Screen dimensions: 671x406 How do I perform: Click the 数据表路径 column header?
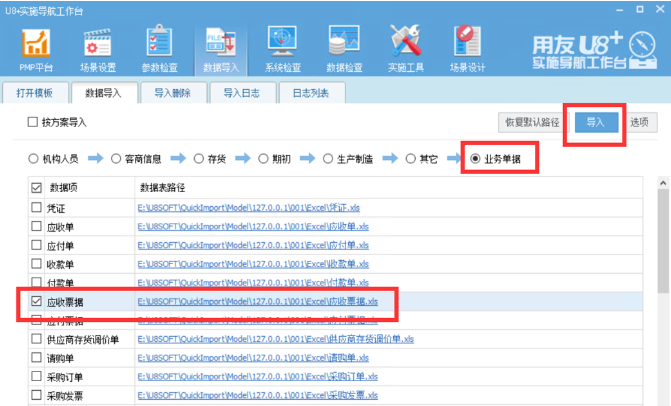coord(163,187)
